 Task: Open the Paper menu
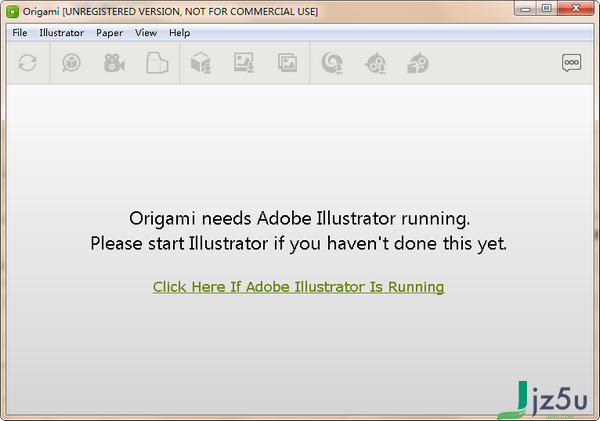109,33
